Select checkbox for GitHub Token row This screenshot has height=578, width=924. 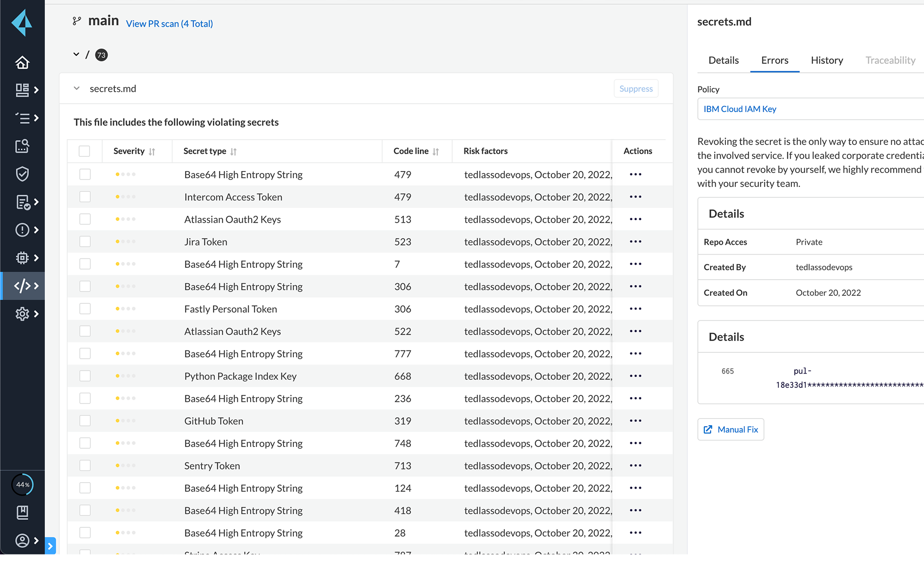coord(85,421)
